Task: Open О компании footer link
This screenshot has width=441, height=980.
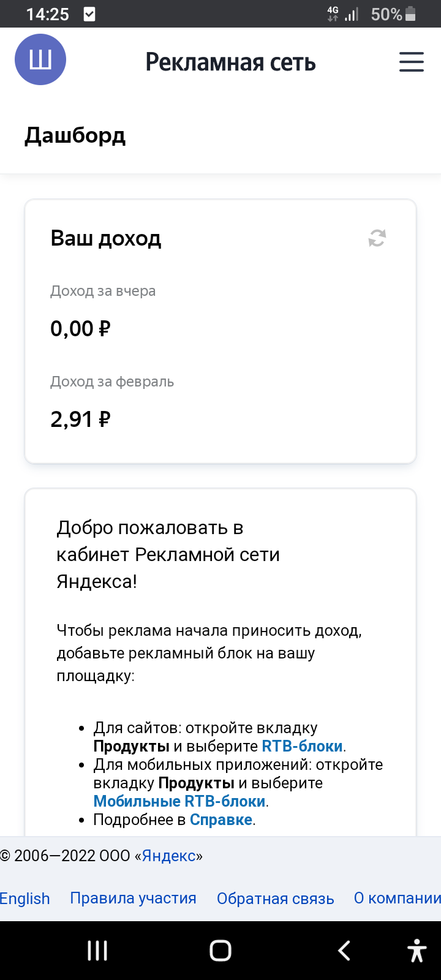Action: click(397, 899)
